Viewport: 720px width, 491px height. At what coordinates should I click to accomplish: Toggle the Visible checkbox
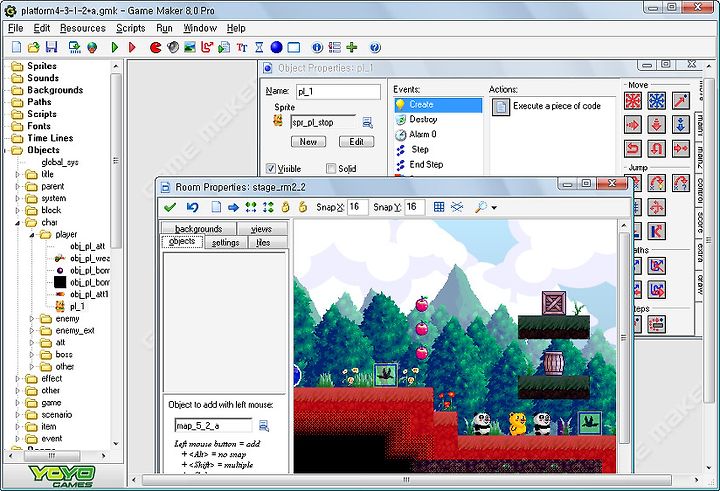click(271, 169)
